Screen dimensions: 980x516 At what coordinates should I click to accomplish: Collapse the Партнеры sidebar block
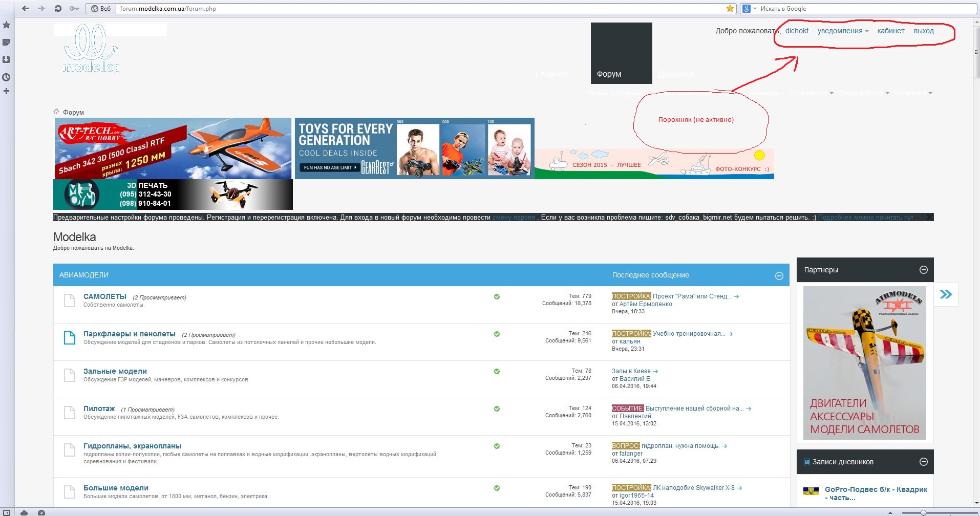pyautogui.click(x=924, y=270)
